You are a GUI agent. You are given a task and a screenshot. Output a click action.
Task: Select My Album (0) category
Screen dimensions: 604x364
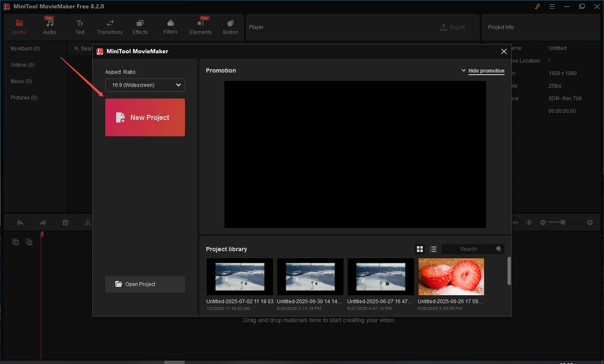pos(25,49)
